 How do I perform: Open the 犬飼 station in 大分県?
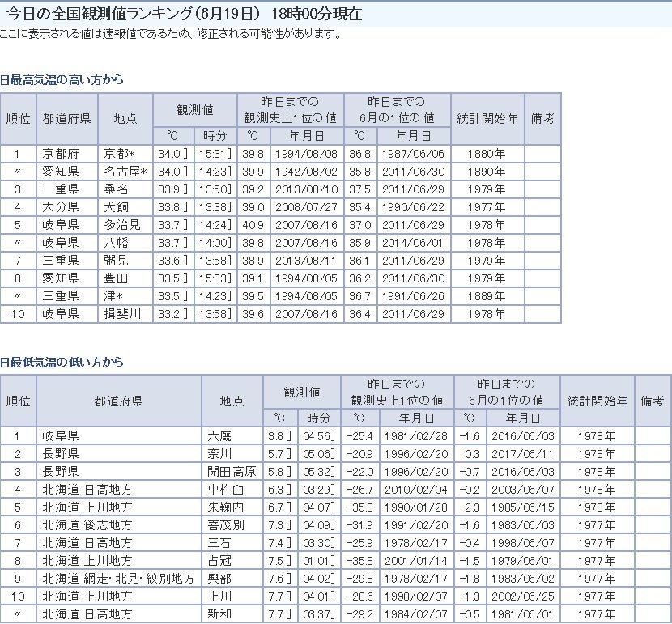[117, 206]
